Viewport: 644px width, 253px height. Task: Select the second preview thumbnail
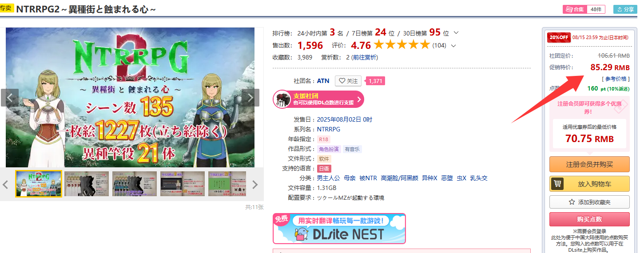pyautogui.click(x=87, y=184)
